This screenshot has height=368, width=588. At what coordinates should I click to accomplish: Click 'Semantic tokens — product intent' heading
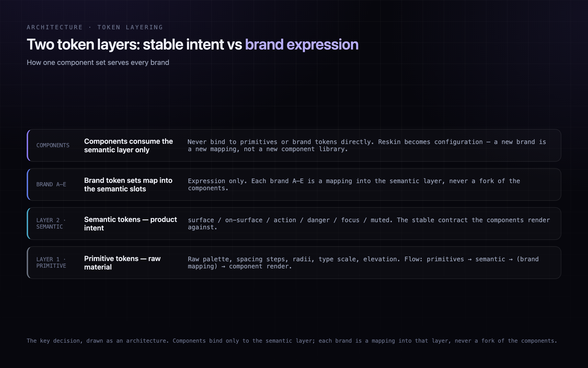pos(130,224)
